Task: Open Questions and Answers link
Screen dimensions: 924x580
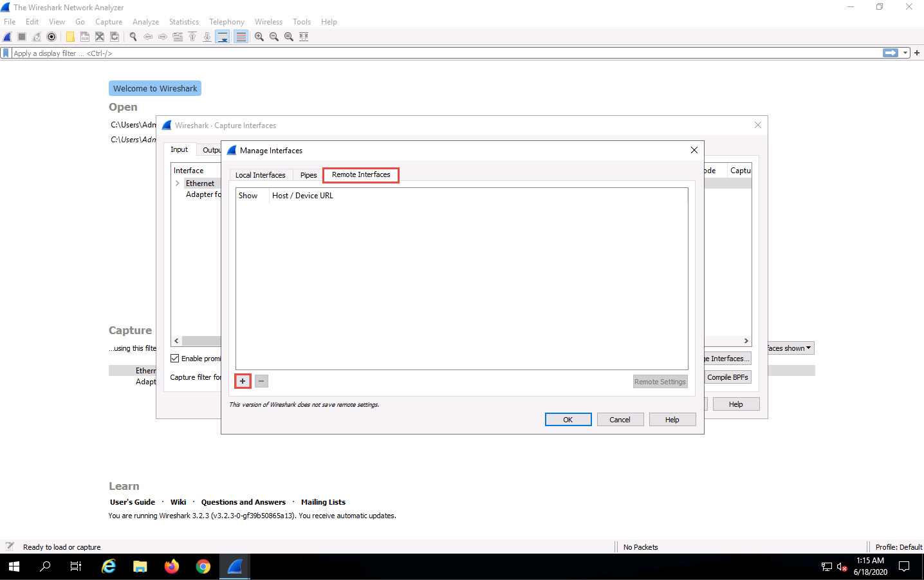Action: coord(243,502)
